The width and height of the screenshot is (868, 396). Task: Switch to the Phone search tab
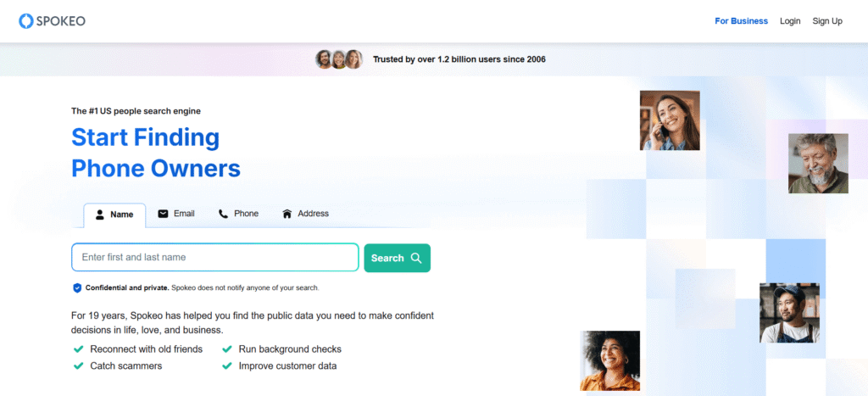coord(238,214)
